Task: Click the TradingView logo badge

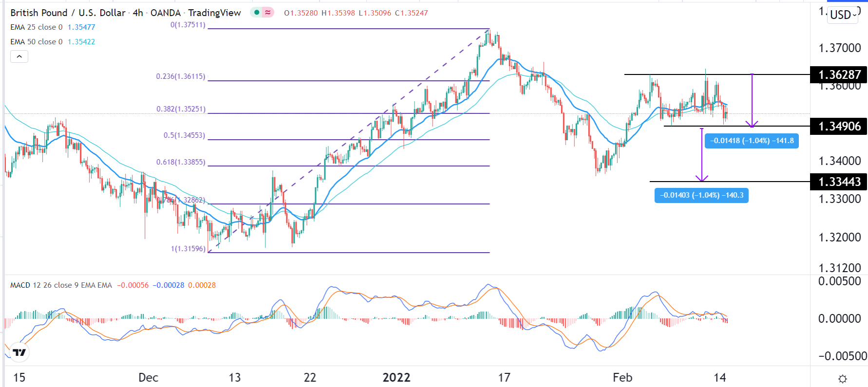Action: [x=19, y=352]
